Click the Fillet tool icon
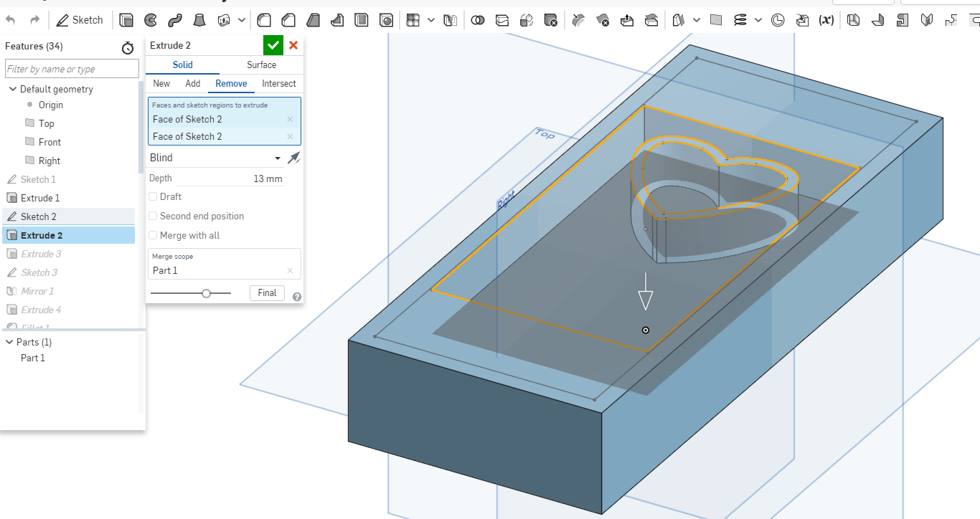 (264, 20)
